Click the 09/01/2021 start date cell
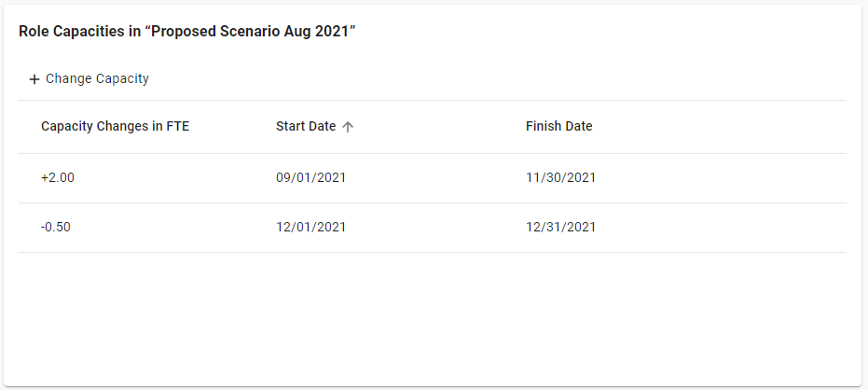Image resolution: width=868 pixels, height=390 pixels. click(x=310, y=178)
